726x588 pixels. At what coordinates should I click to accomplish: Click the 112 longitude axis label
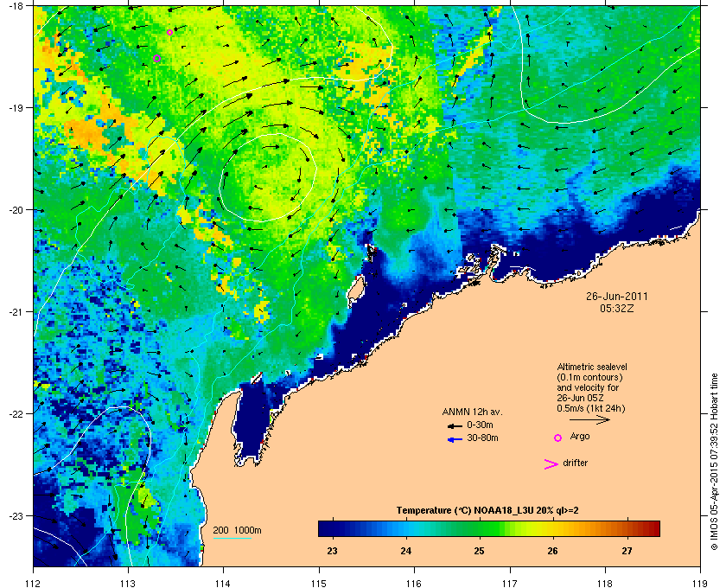[34, 583]
